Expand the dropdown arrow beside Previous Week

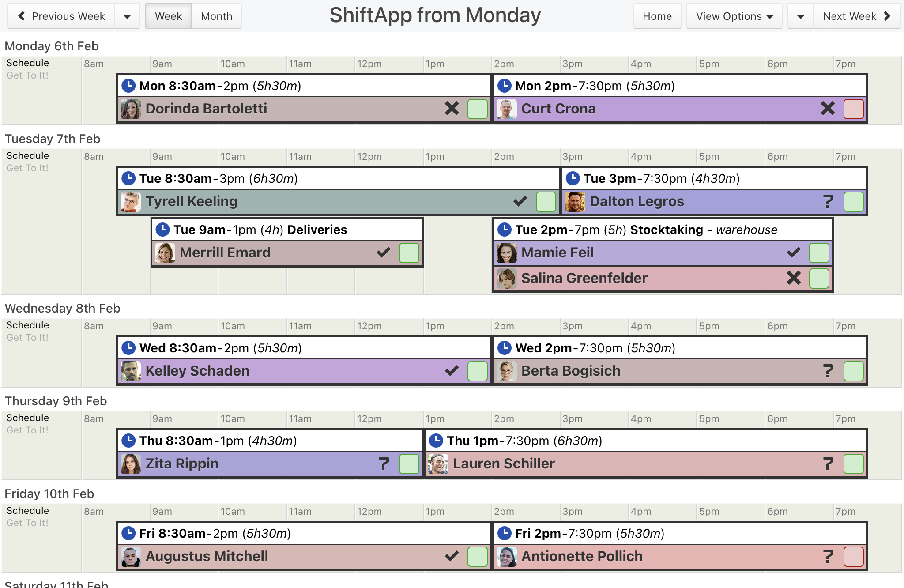[x=127, y=16]
